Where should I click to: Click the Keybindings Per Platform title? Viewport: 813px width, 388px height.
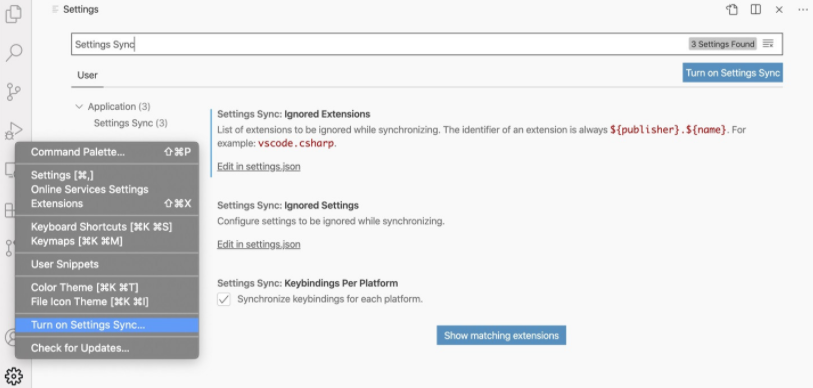point(307,283)
